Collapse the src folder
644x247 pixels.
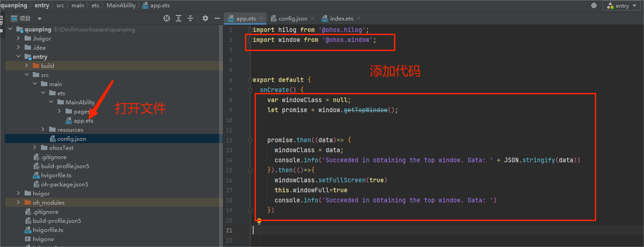(x=27, y=75)
